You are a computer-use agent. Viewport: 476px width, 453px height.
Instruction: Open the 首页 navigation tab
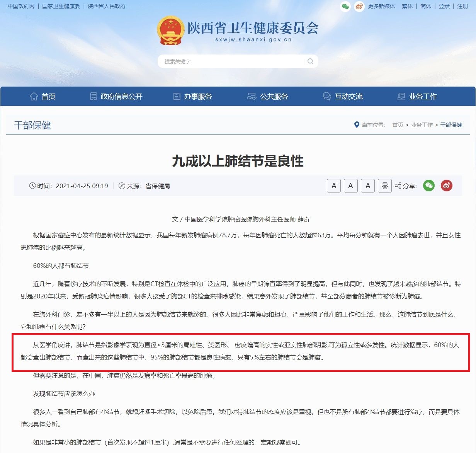pos(43,97)
